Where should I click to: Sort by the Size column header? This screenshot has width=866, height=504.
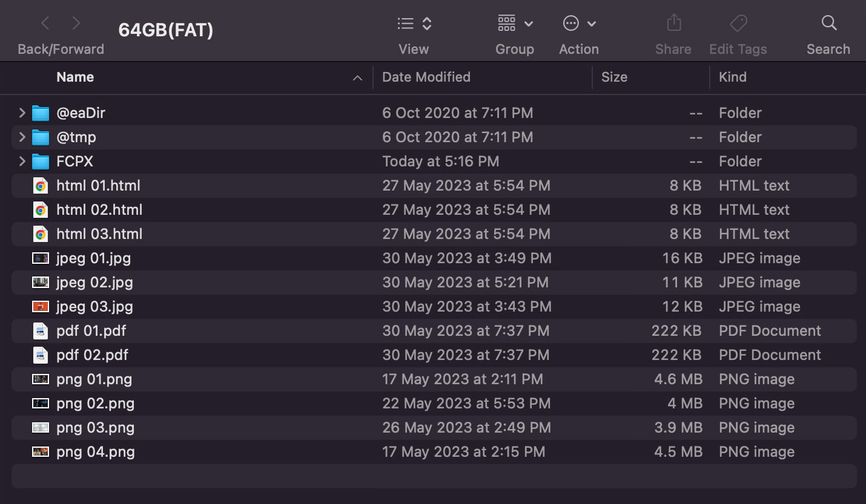pyautogui.click(x=614, y=77)
